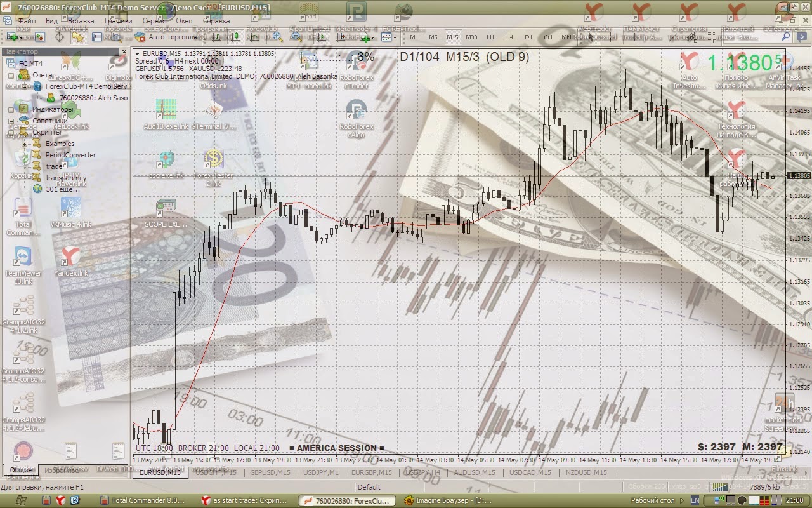Open the chat notifications icon showing 5
The height and width of the screenshot is (508, 812).
801,37
